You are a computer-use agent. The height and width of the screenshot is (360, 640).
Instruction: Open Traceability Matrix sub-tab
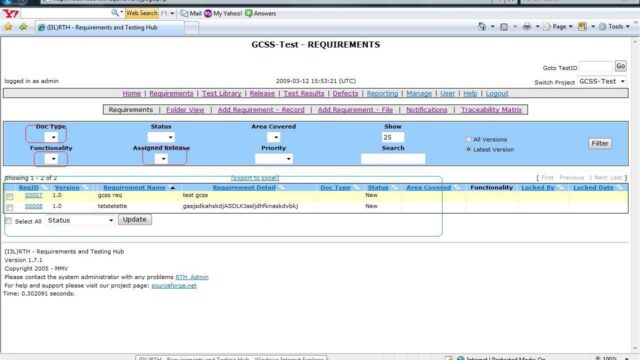(491, 110)
